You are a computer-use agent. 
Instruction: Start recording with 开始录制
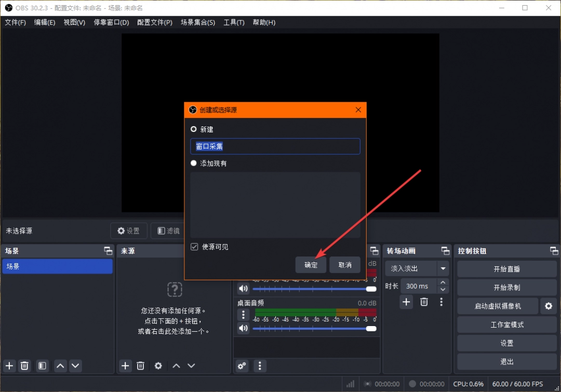tap(506, 287)
